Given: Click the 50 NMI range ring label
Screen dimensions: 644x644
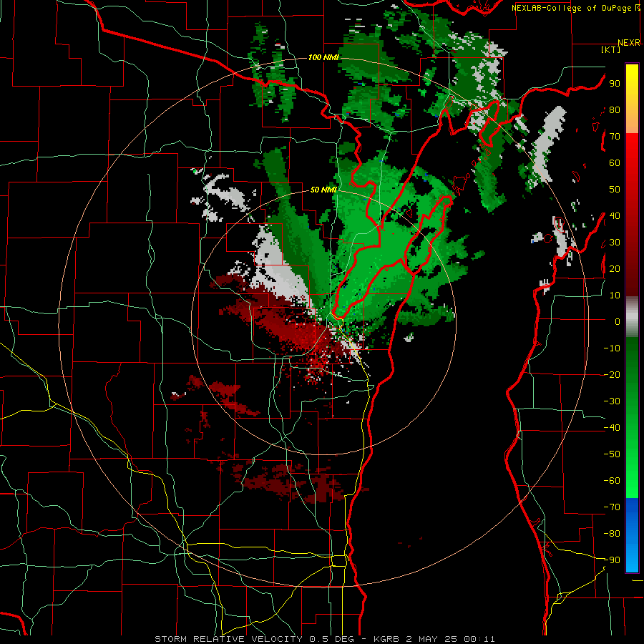Looking at the screenshot, I should coord(323,190).
